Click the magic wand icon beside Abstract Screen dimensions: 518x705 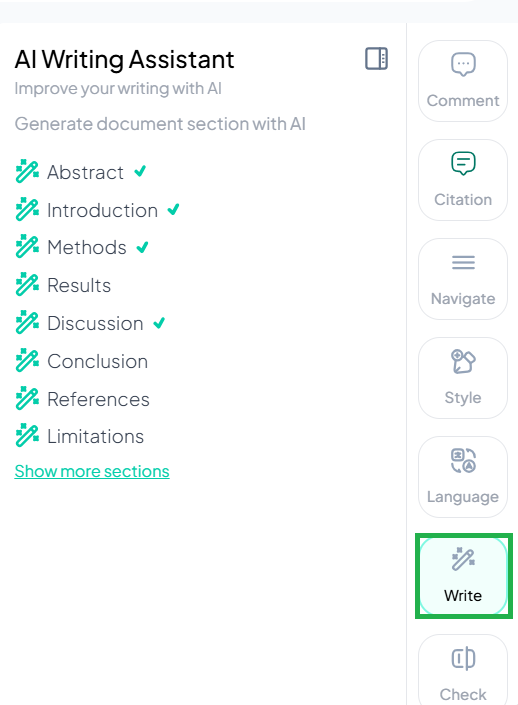[x=27, y=171]
